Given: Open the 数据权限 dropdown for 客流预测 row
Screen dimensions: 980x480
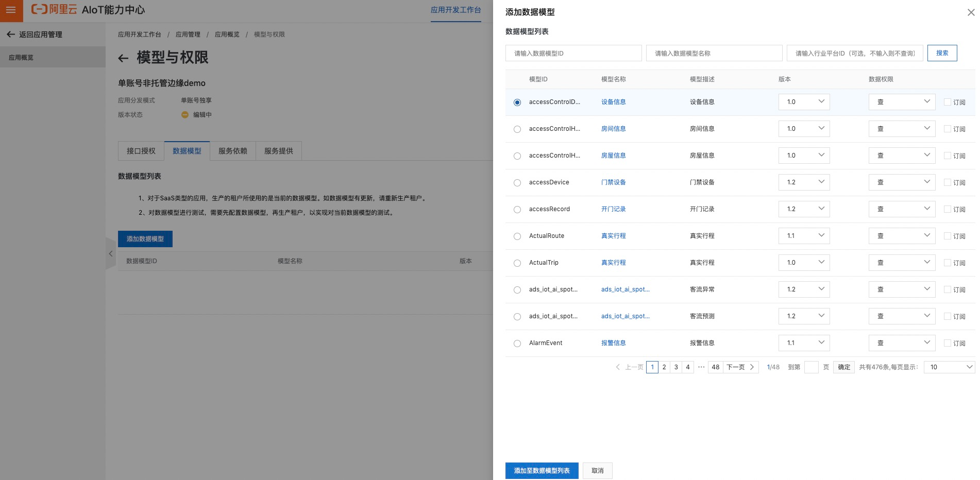Looking at the screenshot, I should (x=902, y=316).
